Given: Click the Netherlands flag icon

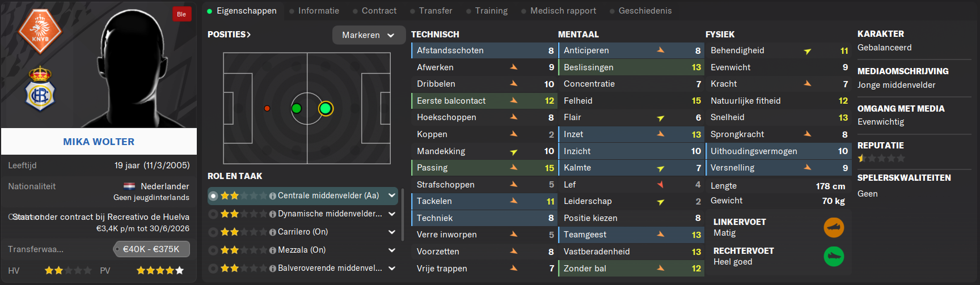Looking at the screenshot, I should point(129,186).
